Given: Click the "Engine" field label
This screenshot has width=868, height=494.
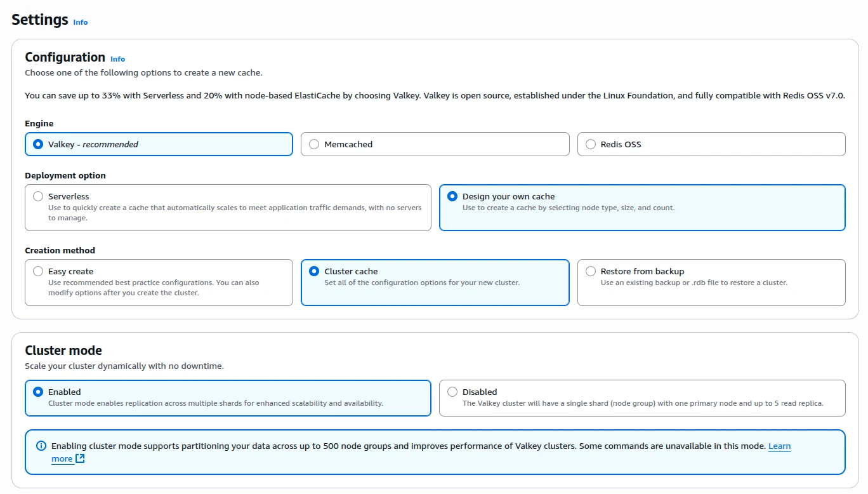Looking at the screenshot, I should point(39,123).
